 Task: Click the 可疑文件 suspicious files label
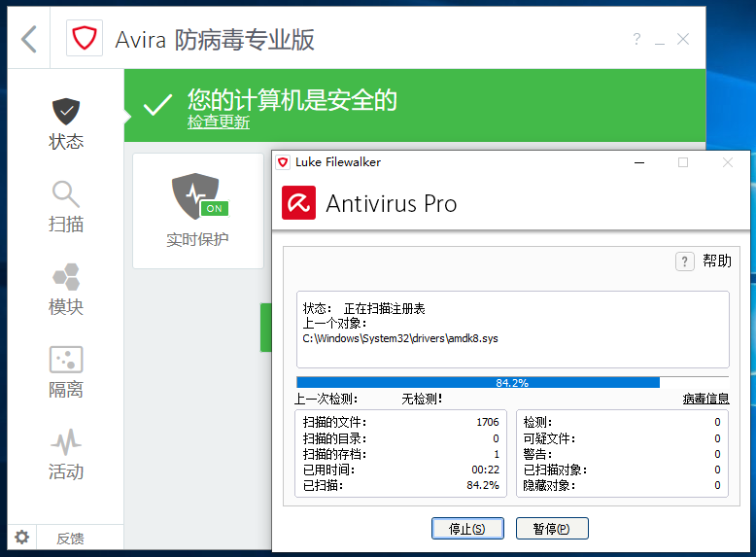coord(549,438)
